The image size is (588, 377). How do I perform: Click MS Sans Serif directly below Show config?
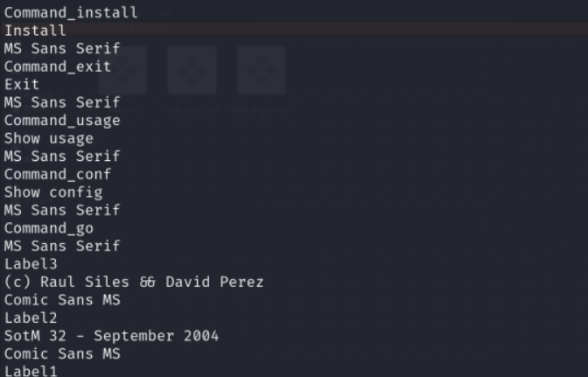(62, 210)
